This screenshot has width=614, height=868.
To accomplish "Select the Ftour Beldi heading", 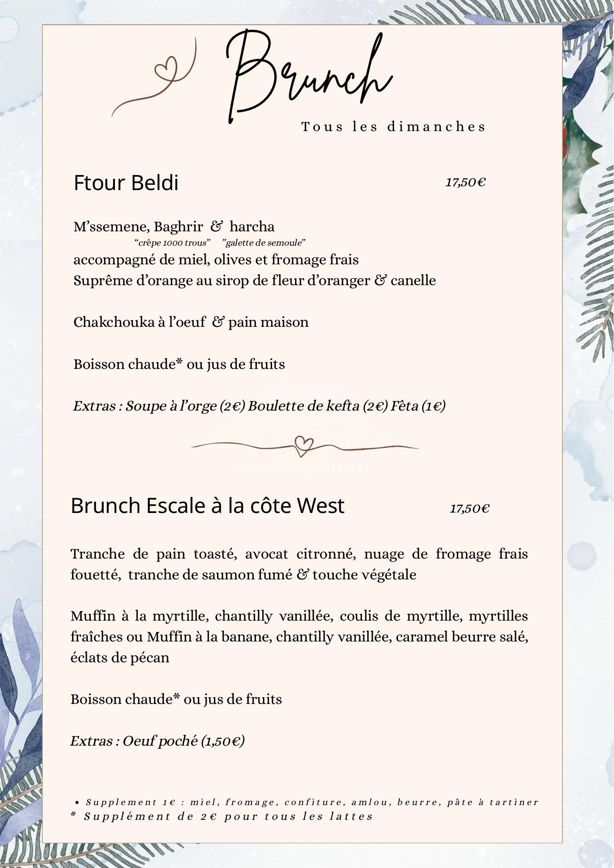I will 126,183.
